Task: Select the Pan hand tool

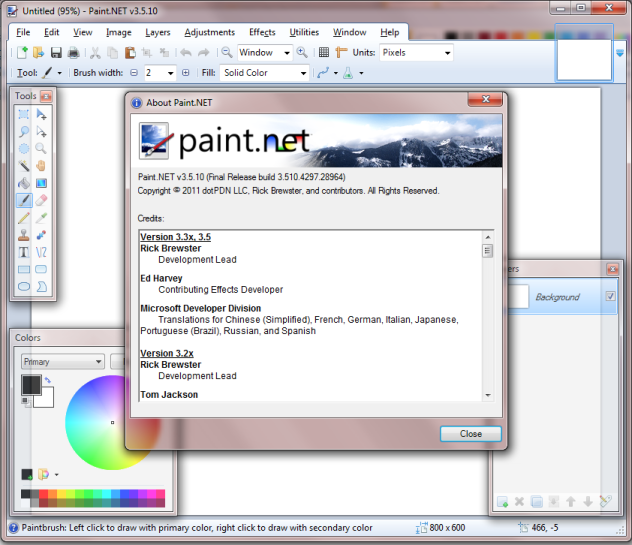Action: 41,166
